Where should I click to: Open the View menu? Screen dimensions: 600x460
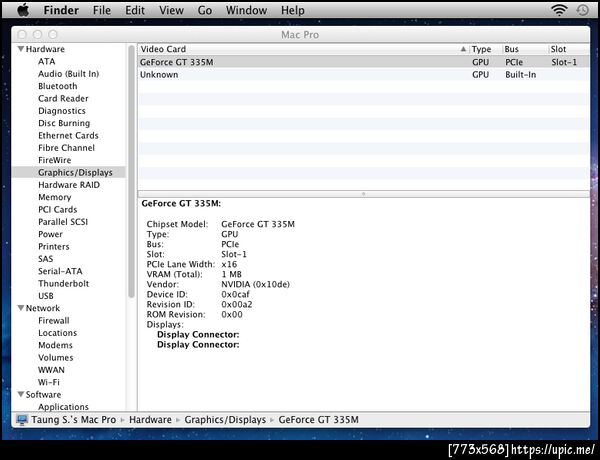click(171, 10)
